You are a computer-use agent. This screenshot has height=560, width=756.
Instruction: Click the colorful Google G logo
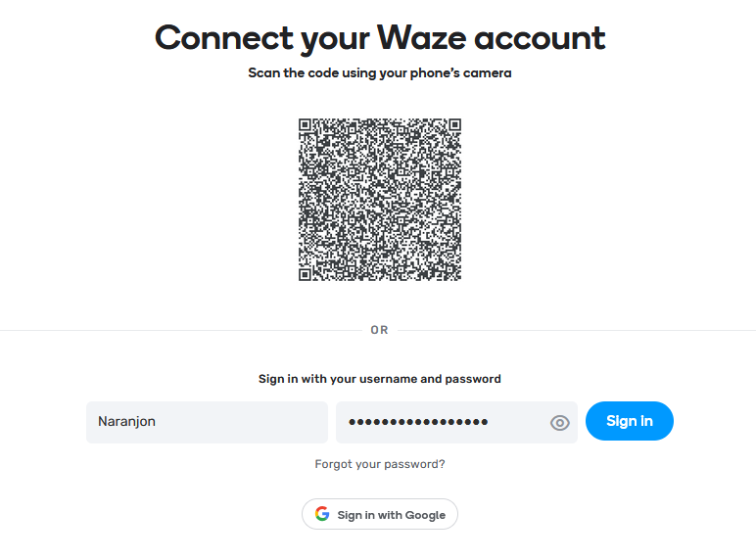(x=322, y=514)
